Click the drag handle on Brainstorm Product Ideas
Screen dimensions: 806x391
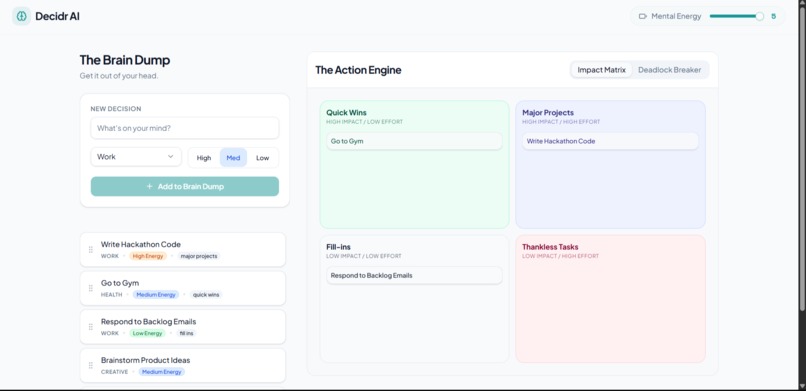coord(90,365)
